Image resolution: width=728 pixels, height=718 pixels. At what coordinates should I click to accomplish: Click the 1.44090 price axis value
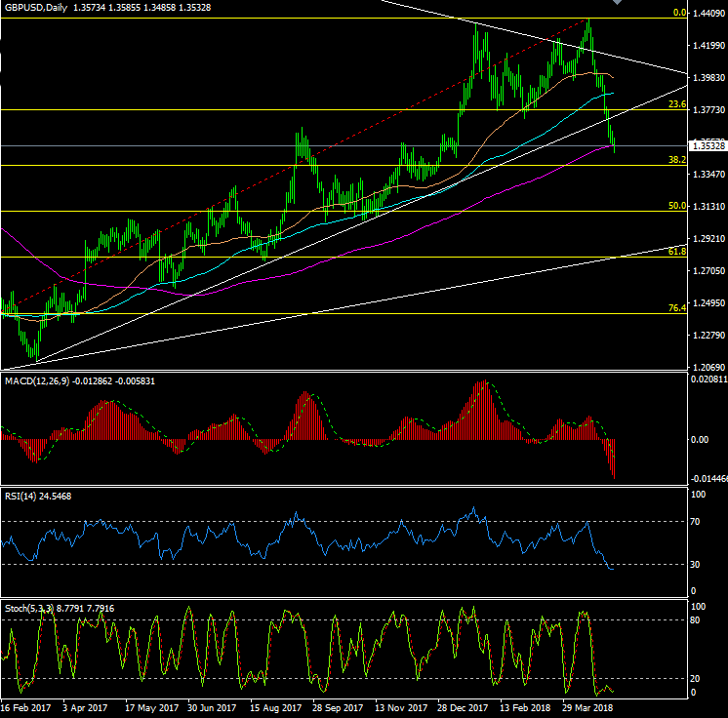click(x=708, y=14)
